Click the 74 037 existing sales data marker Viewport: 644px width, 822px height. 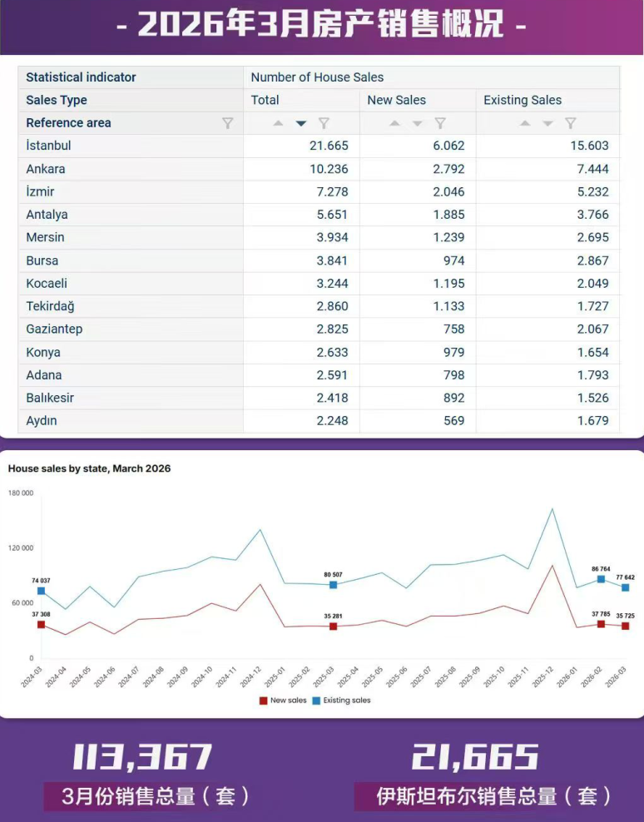tap(41, 591)
